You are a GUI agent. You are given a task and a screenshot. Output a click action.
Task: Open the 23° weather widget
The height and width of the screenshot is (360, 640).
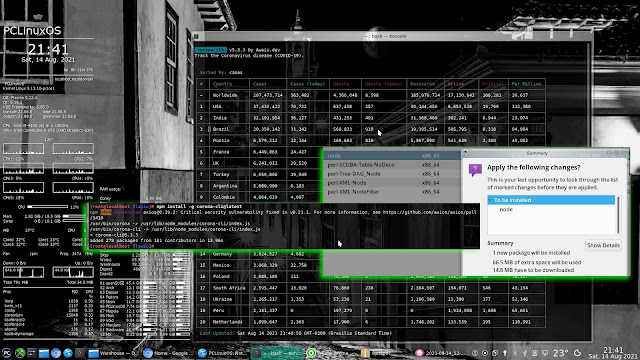[561, 353]
